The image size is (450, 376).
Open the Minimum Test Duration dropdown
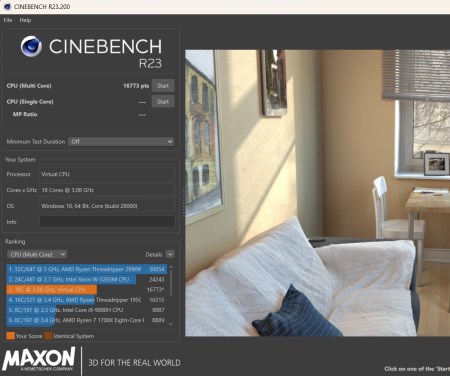(121, 141)
